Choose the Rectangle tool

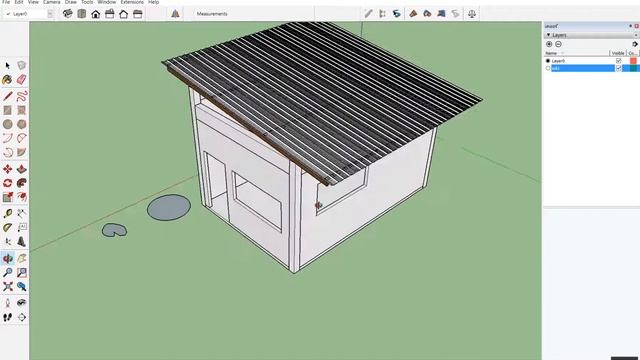point(7,110)
